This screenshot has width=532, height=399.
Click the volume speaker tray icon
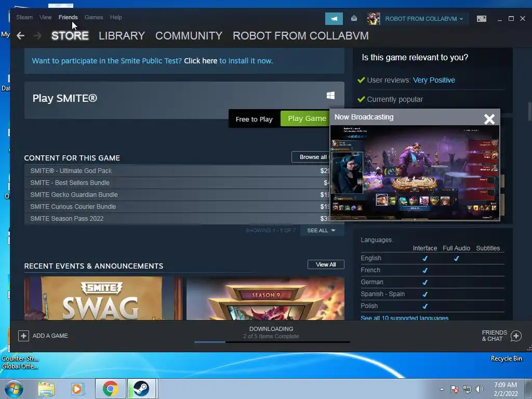click(x=479, y=389)
